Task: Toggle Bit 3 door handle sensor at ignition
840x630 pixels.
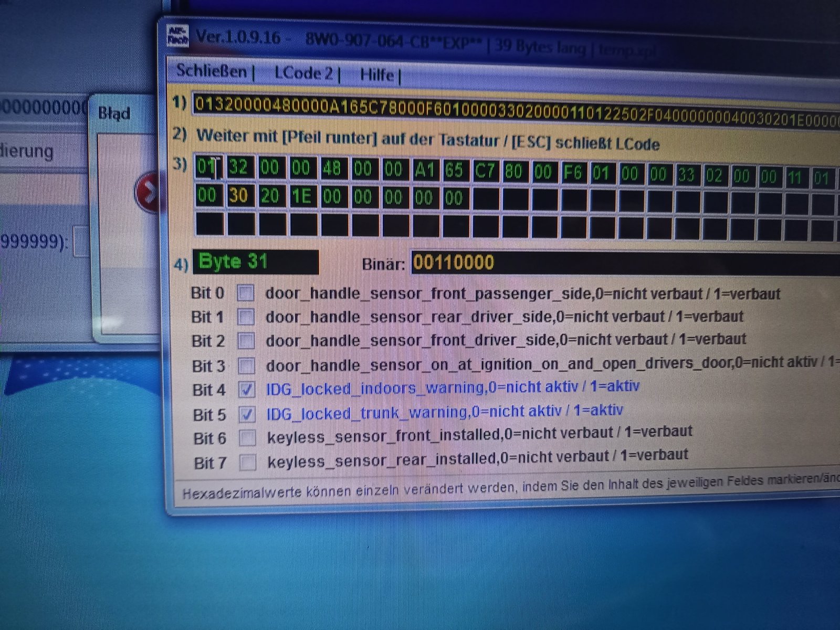Action: tap(246, 365)
